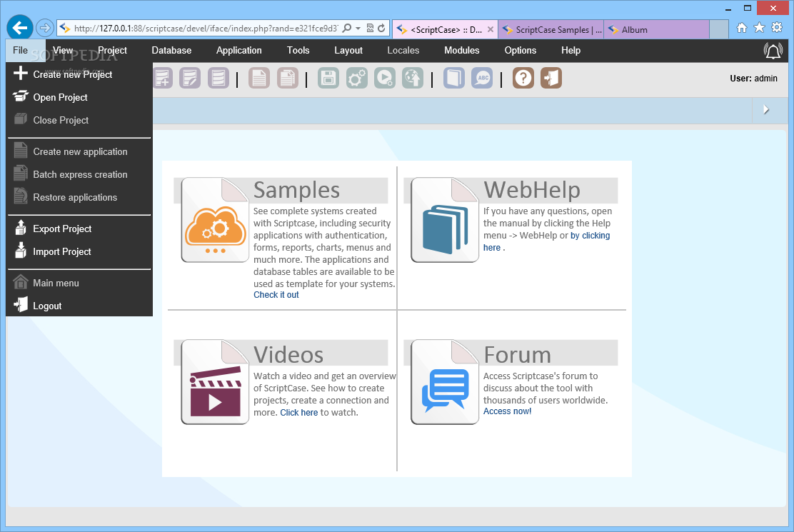Click the help question mark toolbar icon

(x=523, y=78)
